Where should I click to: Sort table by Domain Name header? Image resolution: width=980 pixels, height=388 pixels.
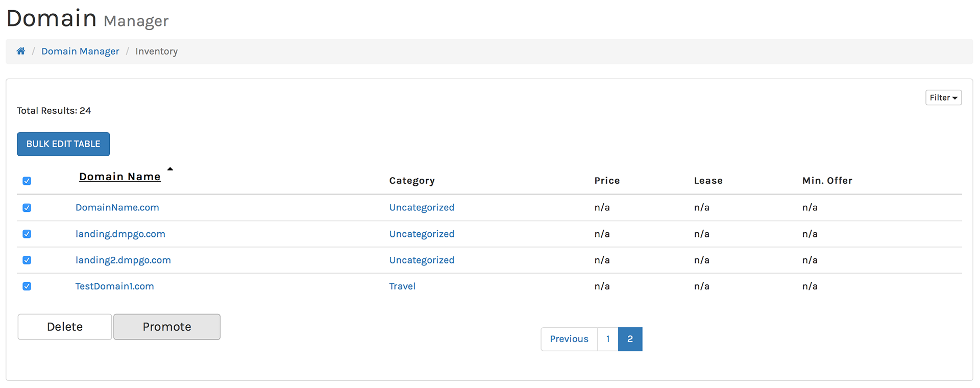[119, 177]
